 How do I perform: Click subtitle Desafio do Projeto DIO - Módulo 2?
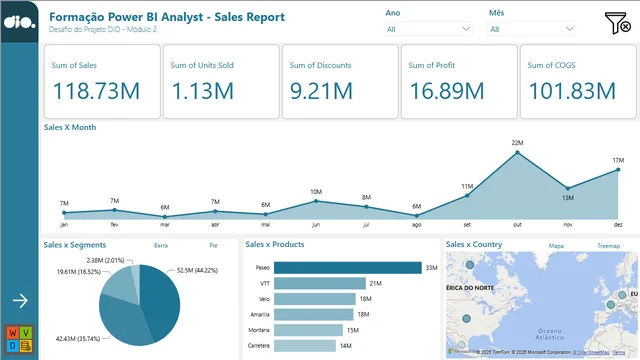(x=103, y=29)
